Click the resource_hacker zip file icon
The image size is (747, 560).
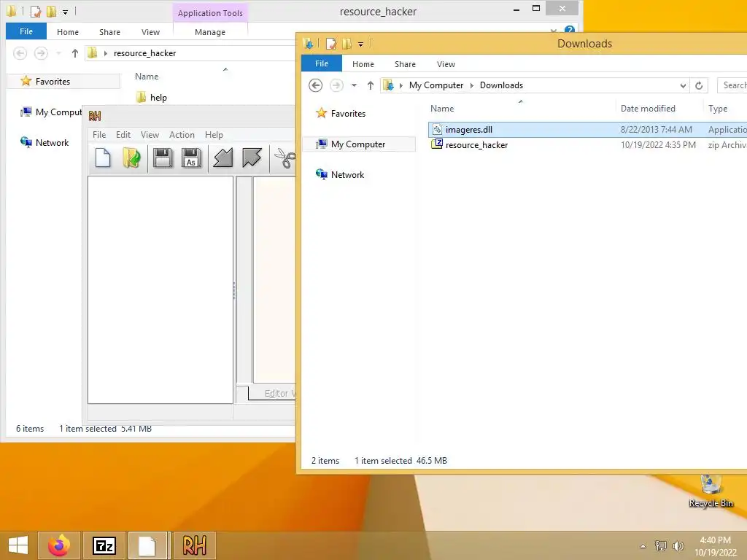(x=437, y=144)
